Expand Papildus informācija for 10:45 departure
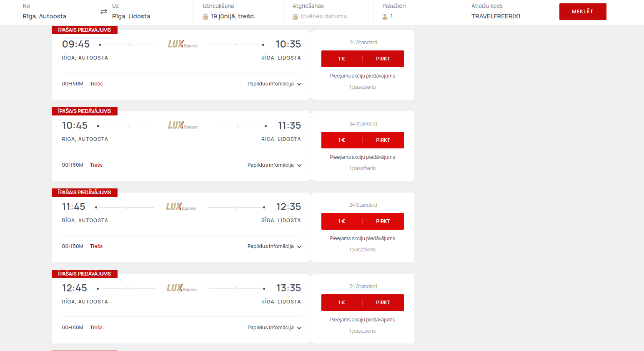644x351 pixels. 274,165
